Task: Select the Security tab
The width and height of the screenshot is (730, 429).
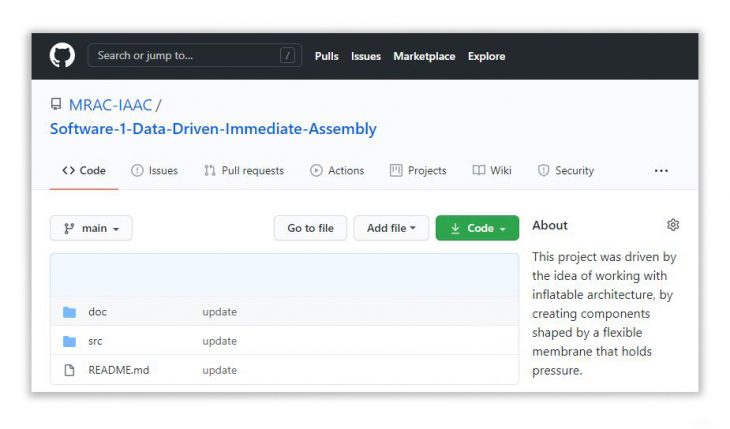Action: tap(566, 171)
